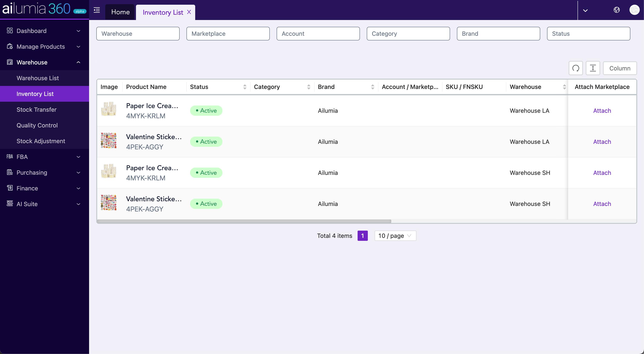Click the Marketplace filter field
The image size is (644, 354).
click(x=228, y=34)
